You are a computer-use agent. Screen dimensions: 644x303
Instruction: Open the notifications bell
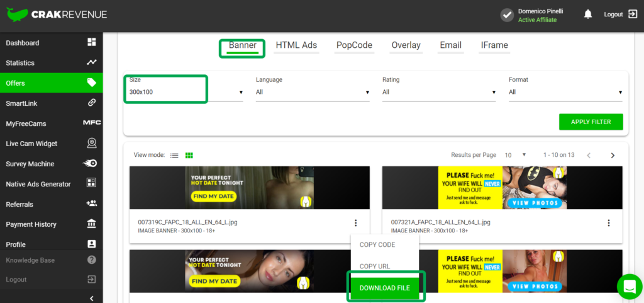tap(588, 14)
